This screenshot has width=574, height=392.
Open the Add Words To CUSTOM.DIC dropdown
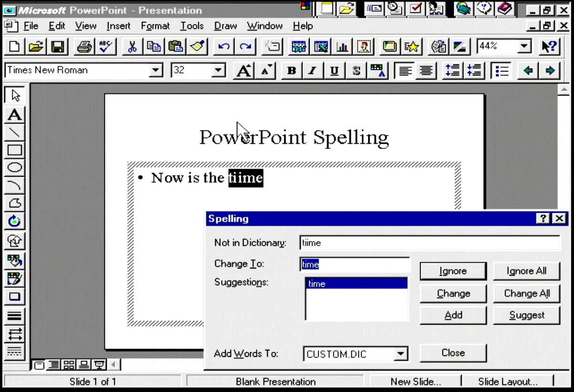pos(401,354)
